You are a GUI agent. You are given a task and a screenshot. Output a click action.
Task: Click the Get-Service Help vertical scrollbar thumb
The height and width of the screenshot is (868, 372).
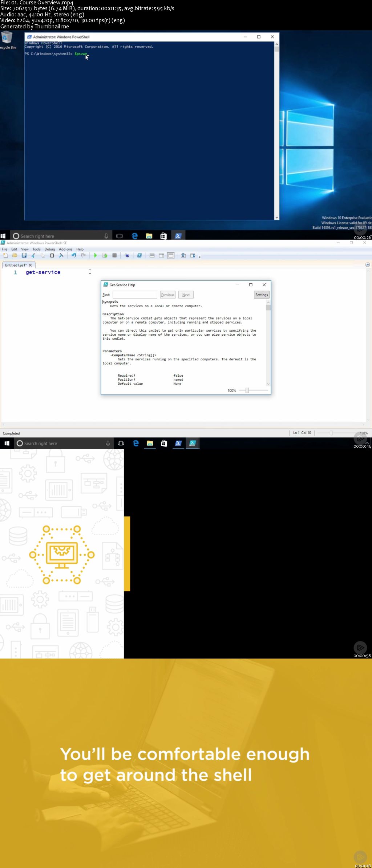click(x=268, y=308)
